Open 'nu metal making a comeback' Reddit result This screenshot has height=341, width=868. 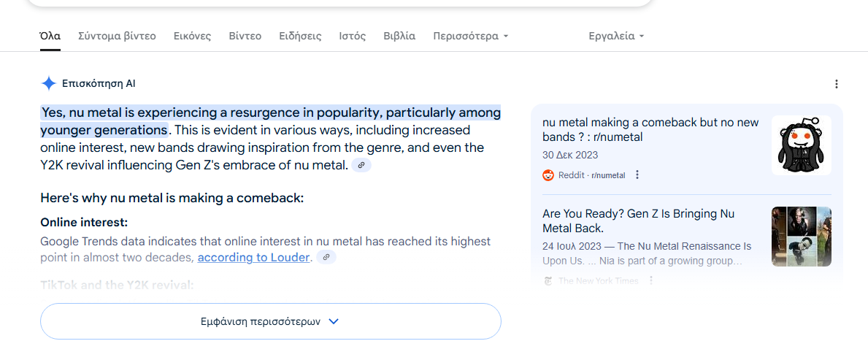650,129
